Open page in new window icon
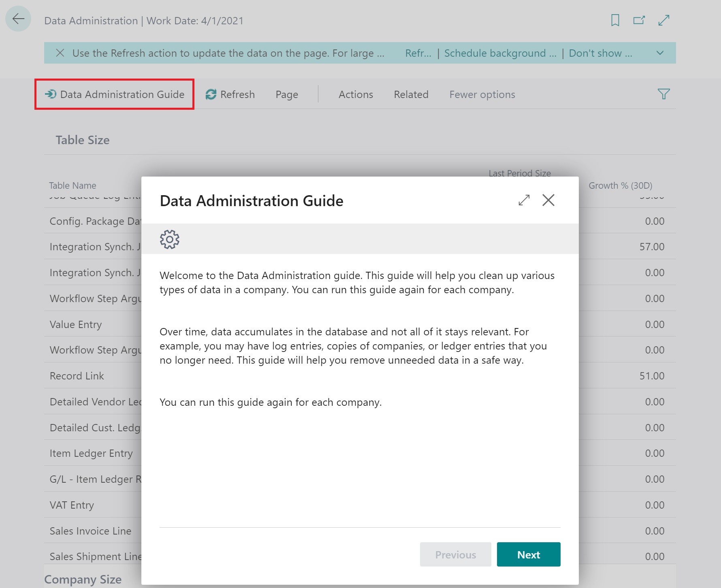Viewport: 721px width, 588px height. click(639, 20)
